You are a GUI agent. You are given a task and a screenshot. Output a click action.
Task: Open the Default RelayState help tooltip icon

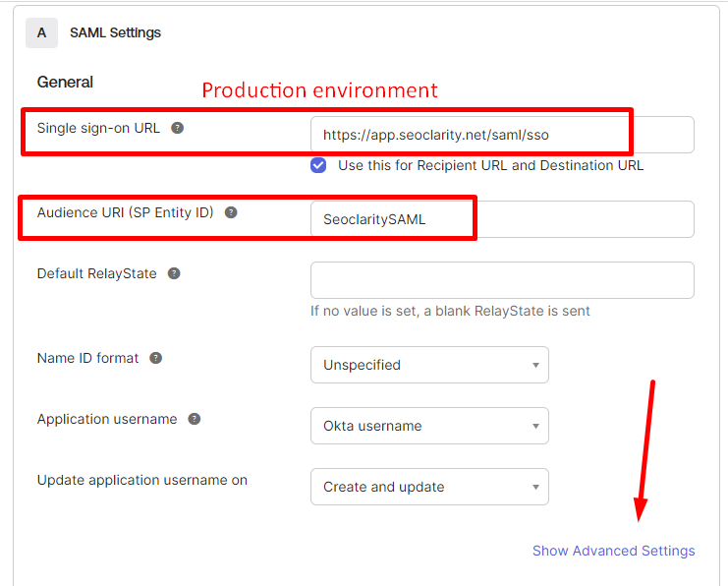tap(174, 273)
